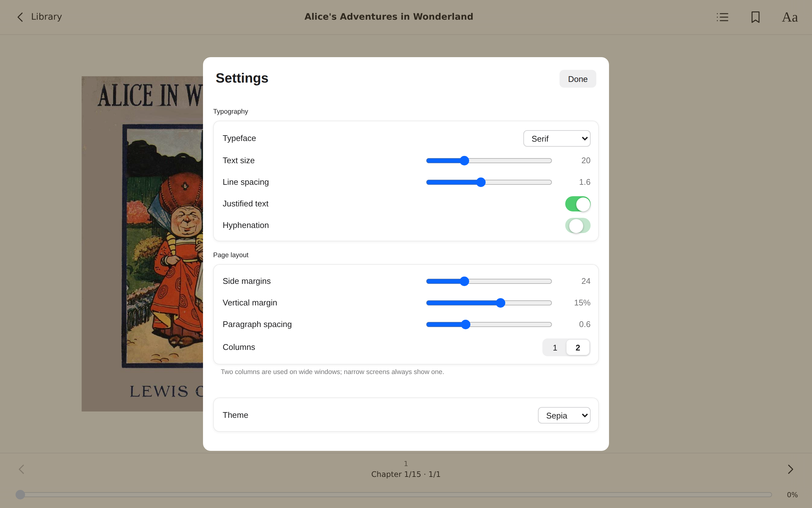Bookmark this page with the bookmark icon
The width and height of the screenshot is (812, 508).
click(755, 17)
